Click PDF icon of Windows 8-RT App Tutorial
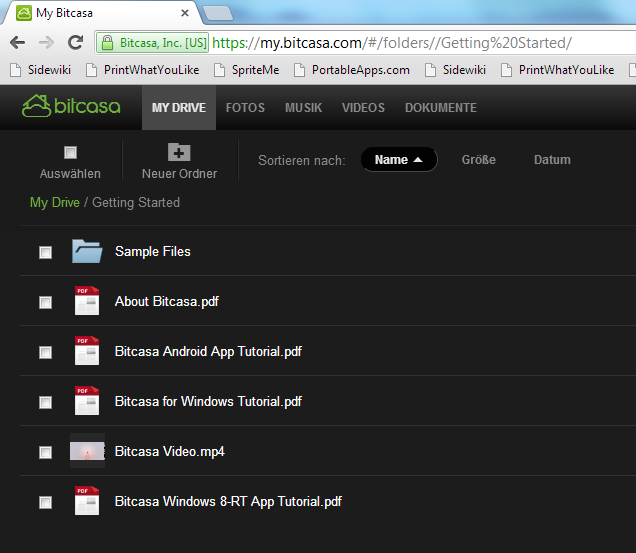 click(87, 501)
